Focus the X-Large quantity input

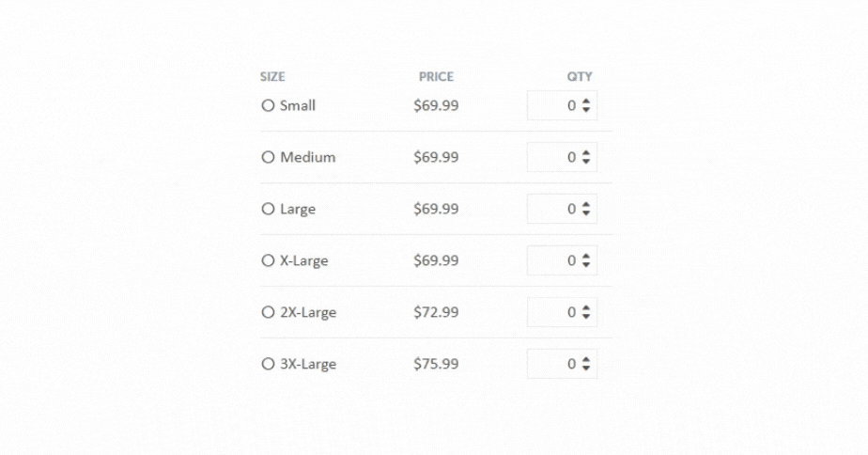(552, 260)
